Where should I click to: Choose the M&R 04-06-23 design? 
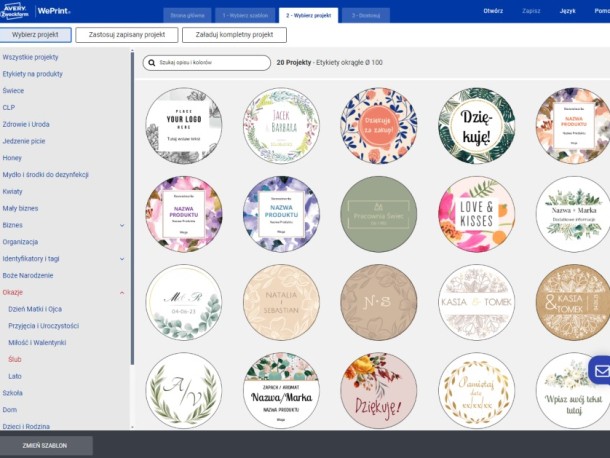pos(184,302)
